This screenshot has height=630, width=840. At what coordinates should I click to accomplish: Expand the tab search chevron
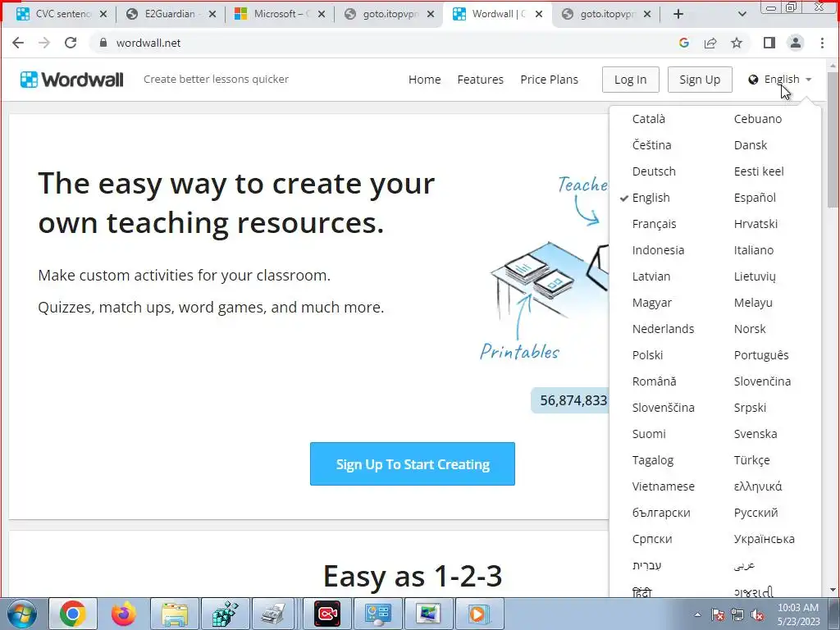(x=742, y=15)
